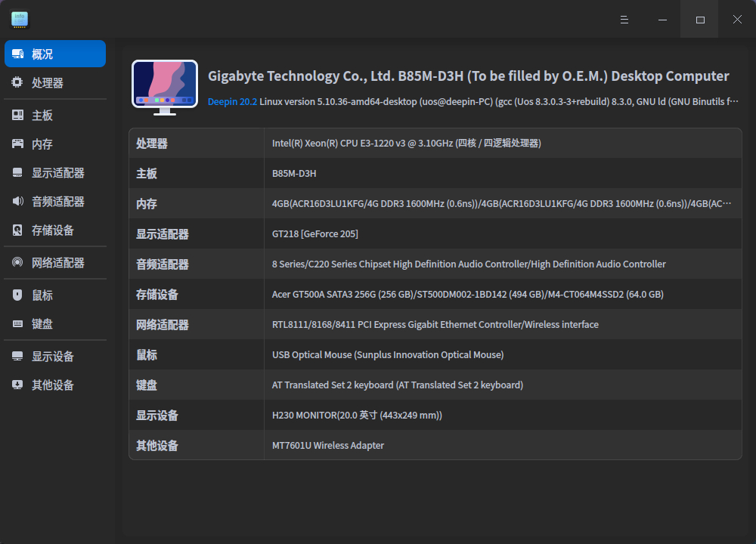The height and width of the screenshot is (544, 756).
Task: Click the 显示设备 monitor icon in sidebar
Action: (x=17, y=356)
